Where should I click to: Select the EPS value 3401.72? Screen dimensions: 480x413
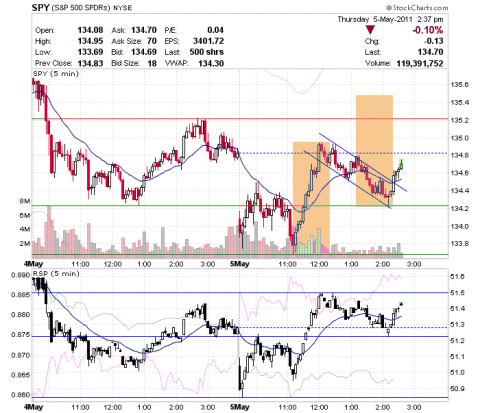click(x=208, y=41)
